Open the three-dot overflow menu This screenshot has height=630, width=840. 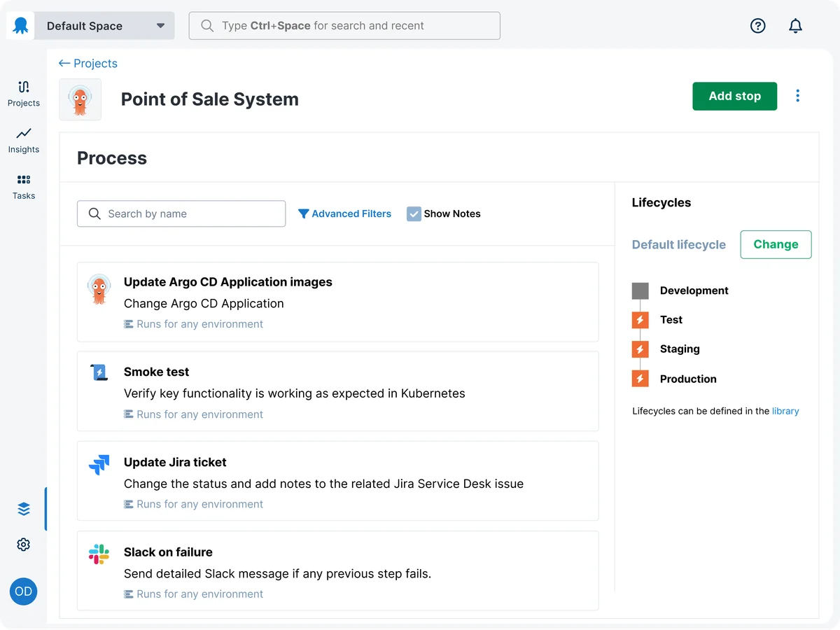797,96
